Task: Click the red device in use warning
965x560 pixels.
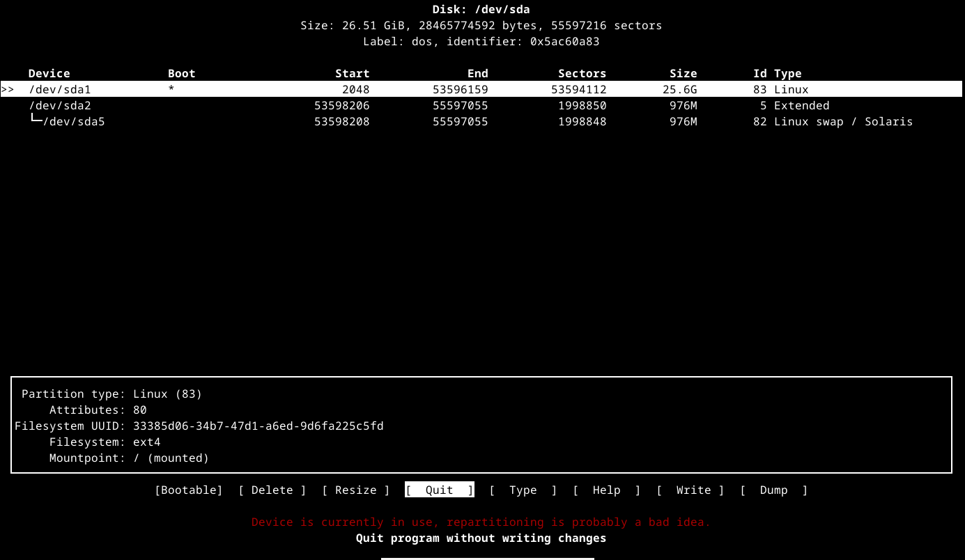Action: pyautogui.click(x=481, y=522)
